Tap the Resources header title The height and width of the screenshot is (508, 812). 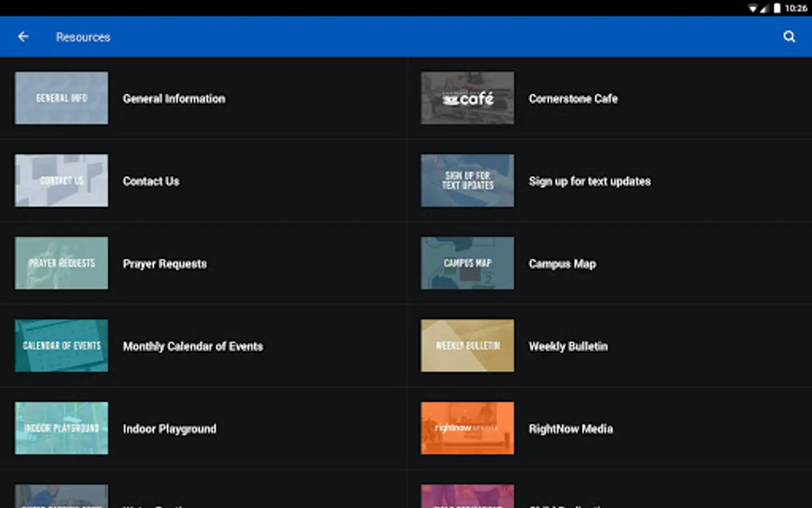83,37
